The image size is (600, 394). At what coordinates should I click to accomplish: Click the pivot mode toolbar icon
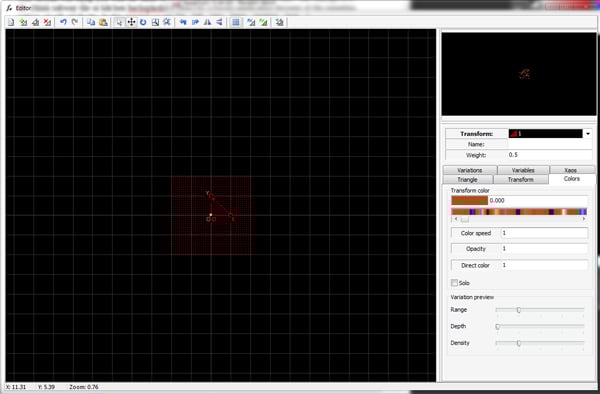pyautogui.click(x=167, y=22)
